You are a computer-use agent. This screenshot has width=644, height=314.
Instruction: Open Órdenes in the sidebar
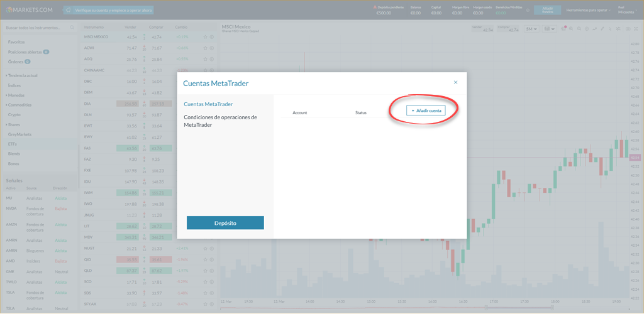(19, 62)
